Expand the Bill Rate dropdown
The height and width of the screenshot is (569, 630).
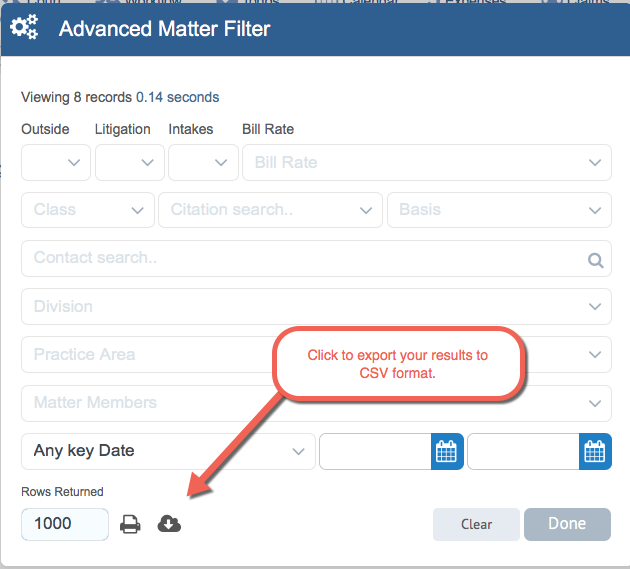pyautogui.click(x=427, y=162)
